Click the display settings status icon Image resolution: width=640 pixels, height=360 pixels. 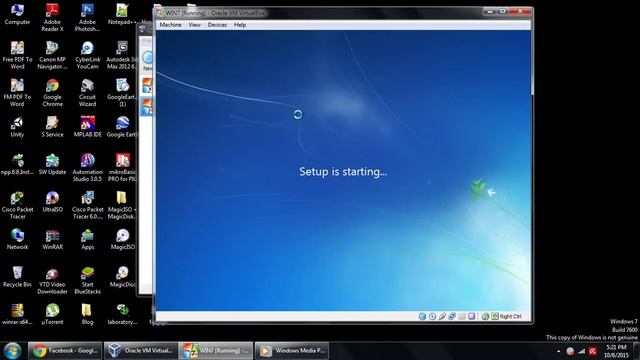pyautogui.click(x=471, y=316)
